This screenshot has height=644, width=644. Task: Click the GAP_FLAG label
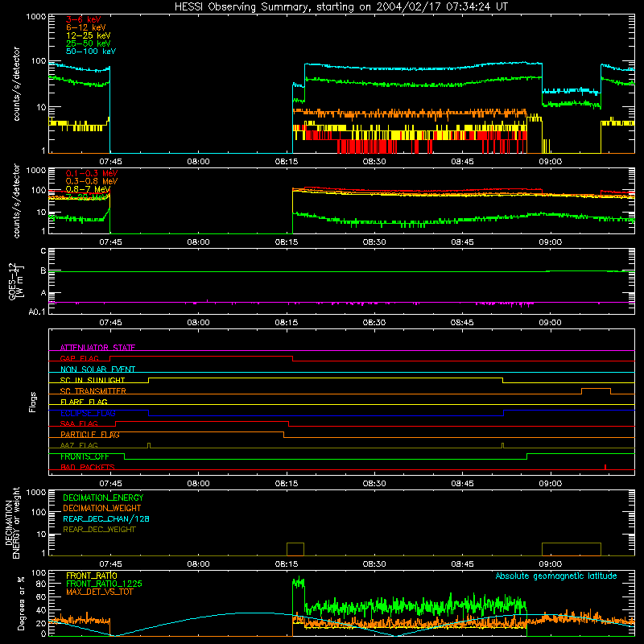(x=80, y=358)
